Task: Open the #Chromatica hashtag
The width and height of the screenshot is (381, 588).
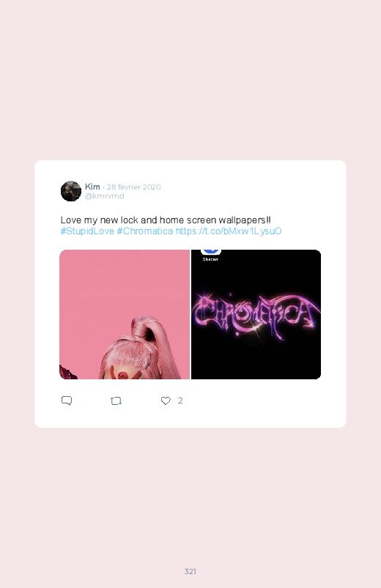Action: [x=145, y=231]
